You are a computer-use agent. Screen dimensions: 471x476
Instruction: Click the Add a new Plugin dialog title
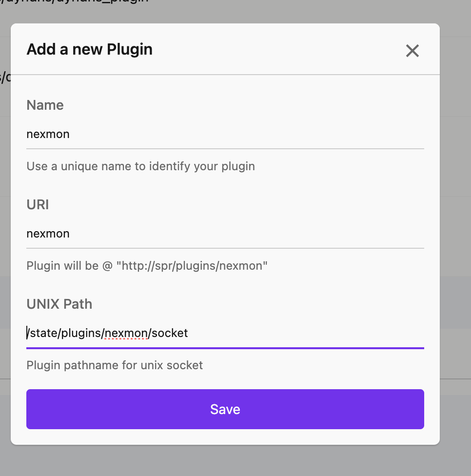coord(89,49)
